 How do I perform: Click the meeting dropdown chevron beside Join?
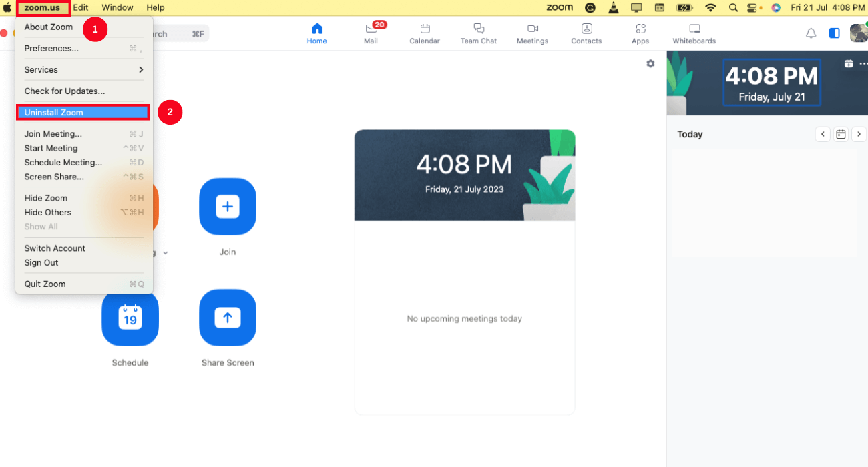point(165,253)
